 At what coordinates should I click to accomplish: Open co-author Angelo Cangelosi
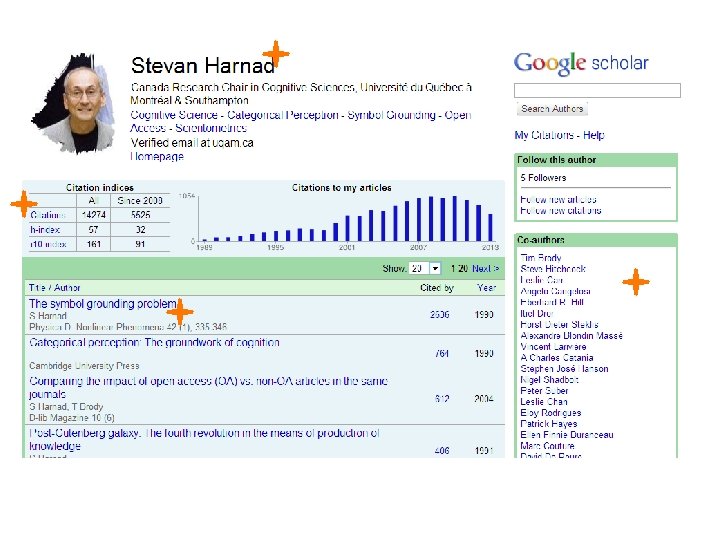[x=556, y=291]
